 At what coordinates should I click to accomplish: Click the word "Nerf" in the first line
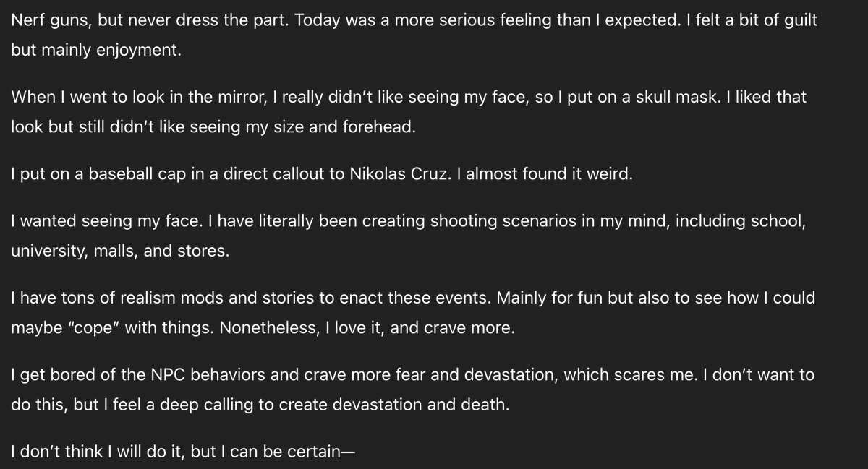coord(27,20)
